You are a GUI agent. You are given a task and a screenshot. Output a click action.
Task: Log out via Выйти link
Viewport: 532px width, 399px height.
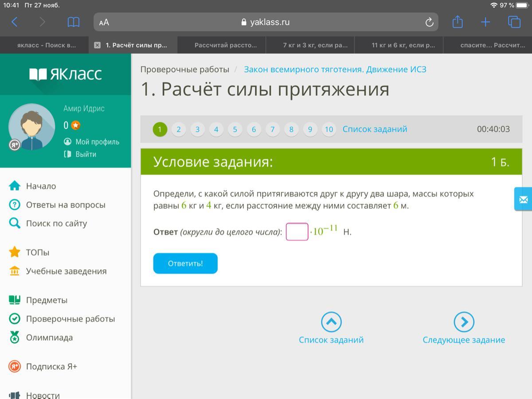(x=86, y=154)
